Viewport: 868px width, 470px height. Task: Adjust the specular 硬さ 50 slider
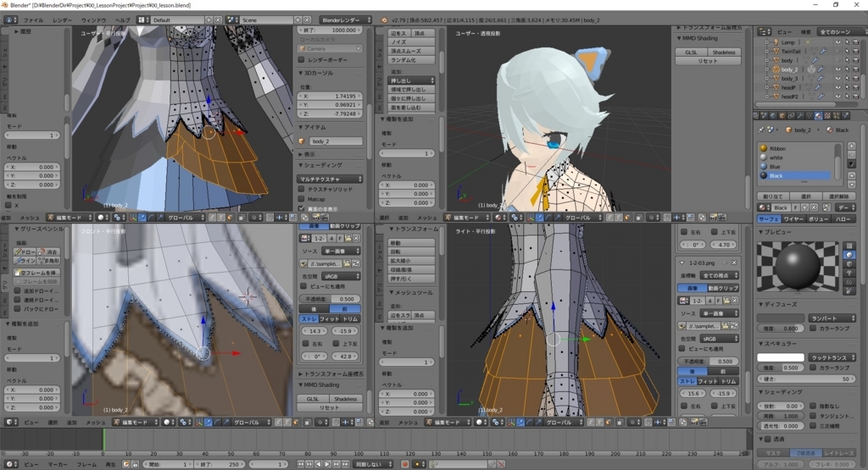[x=806, y=379]
